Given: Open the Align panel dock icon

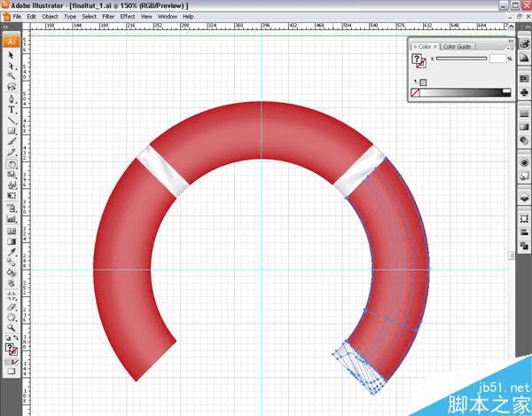Looking at the screenshot, I should (x=524, y=232).
